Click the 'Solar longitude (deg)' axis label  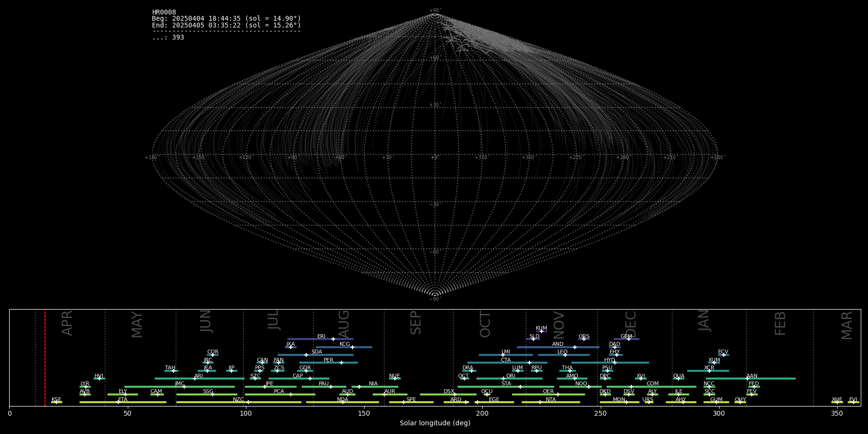click(x=435, y=423)
